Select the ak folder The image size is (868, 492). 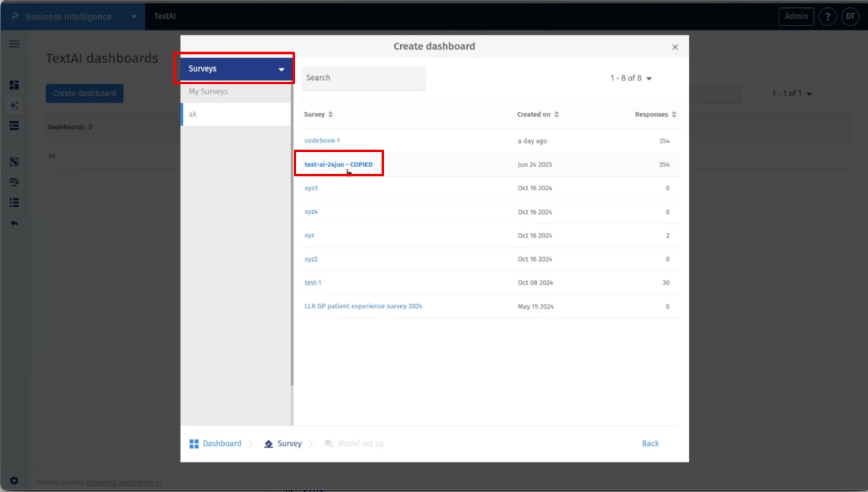(193, 114)
